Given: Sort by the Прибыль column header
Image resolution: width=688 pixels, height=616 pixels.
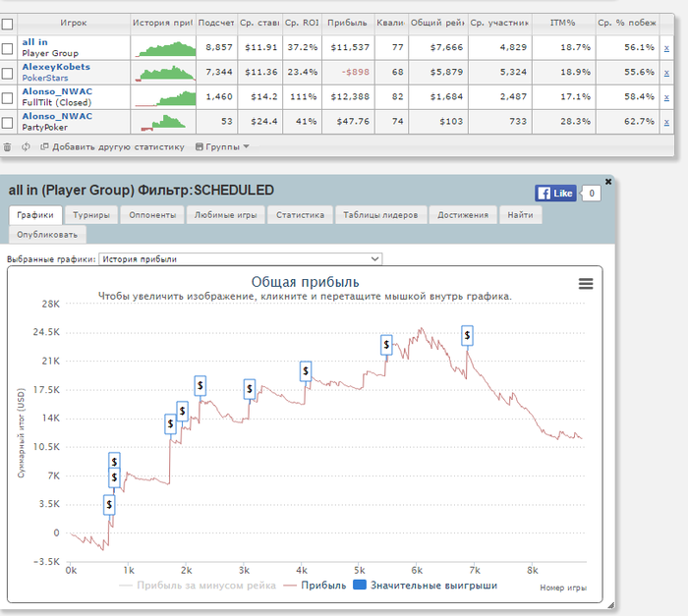Looking at the screenshot, I should coord(348,23).
